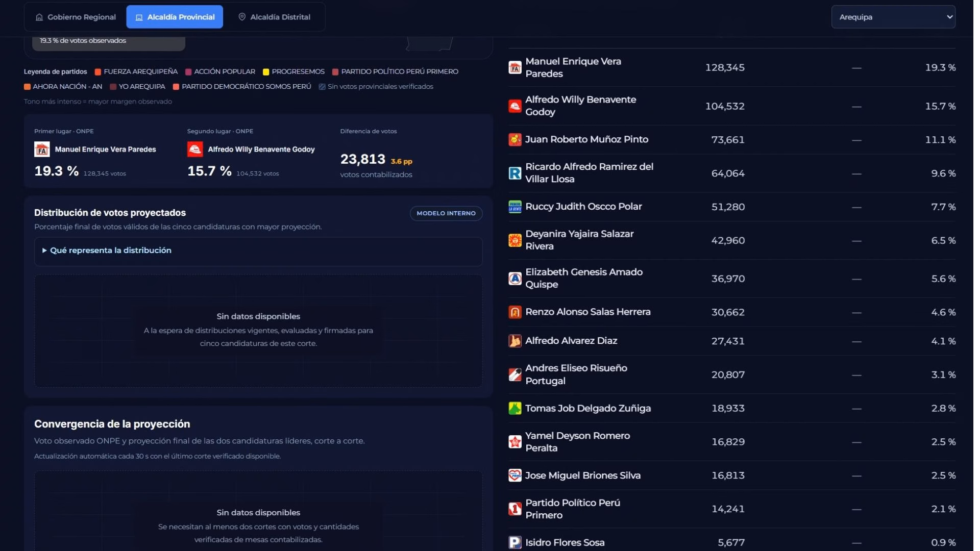This screenshot has height=551, width=980.
Task: Click Perú Primero logo in results table
Action: click(x=514, y=509)
